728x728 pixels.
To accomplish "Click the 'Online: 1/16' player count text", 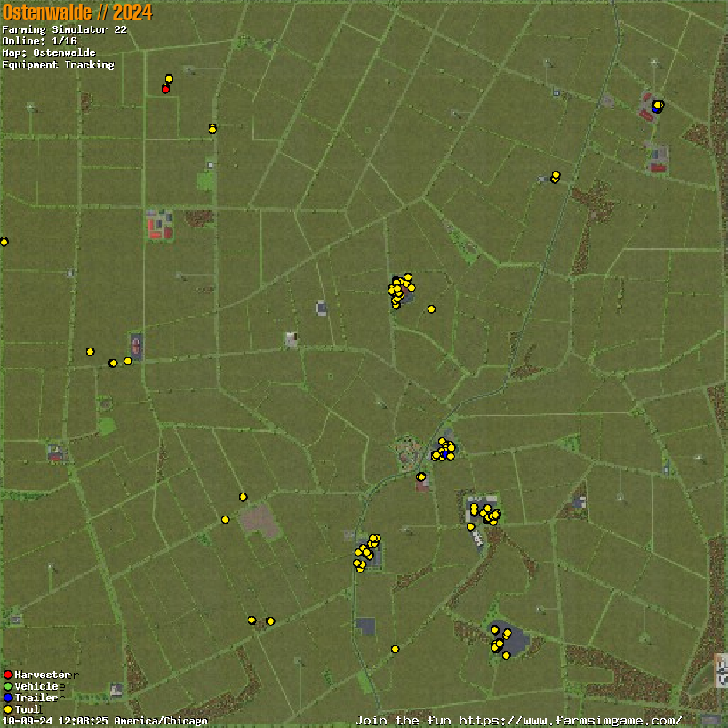I will (x=39, y=41).
